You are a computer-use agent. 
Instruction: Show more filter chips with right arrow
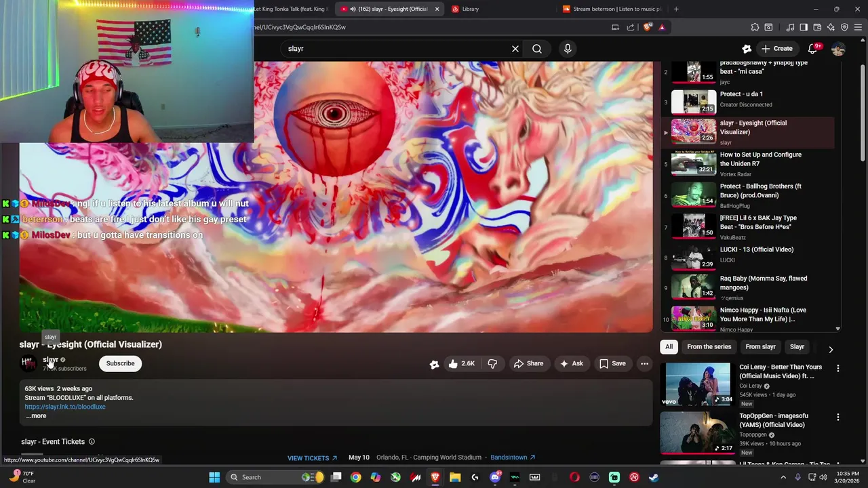point(831,350)
